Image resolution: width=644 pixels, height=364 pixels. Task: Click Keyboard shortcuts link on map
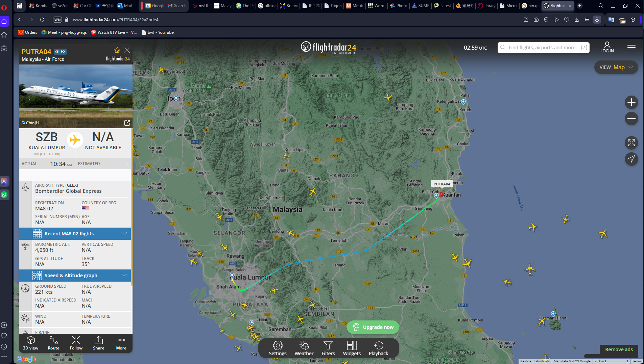point(535,361)
